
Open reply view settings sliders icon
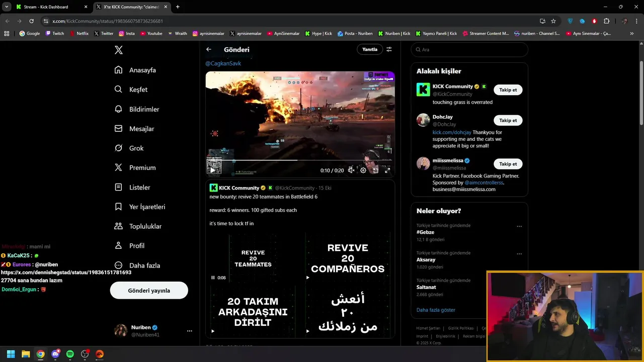tap(389, 49)
